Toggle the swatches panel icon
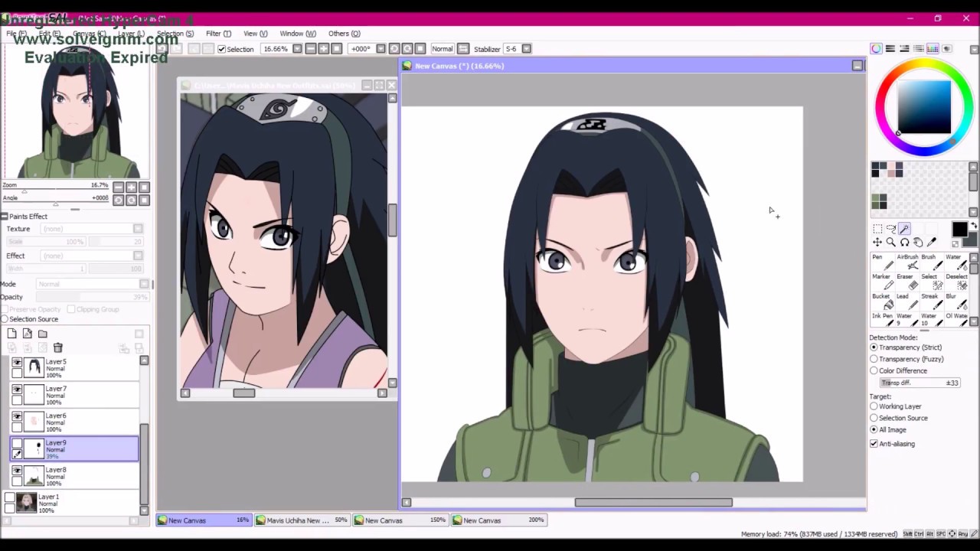The height and width of the screenshot is (551, 980). pyautogui.click(x=933, y=49)
